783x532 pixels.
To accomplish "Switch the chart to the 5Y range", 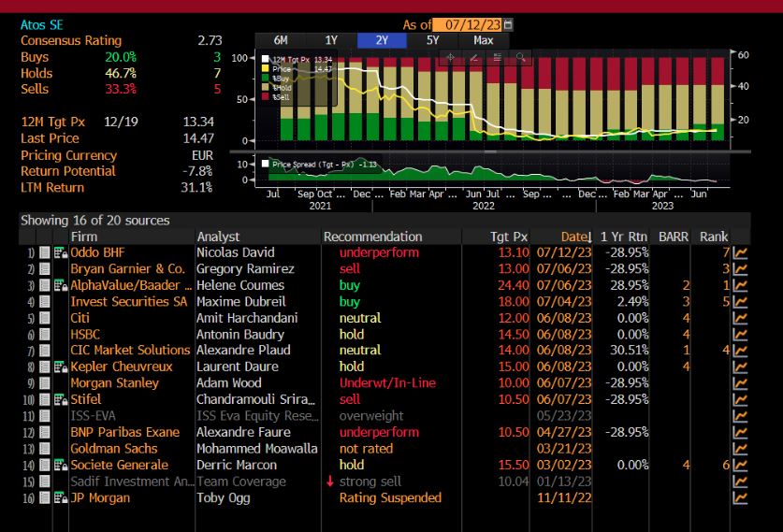I will click(x=432, y=40).
